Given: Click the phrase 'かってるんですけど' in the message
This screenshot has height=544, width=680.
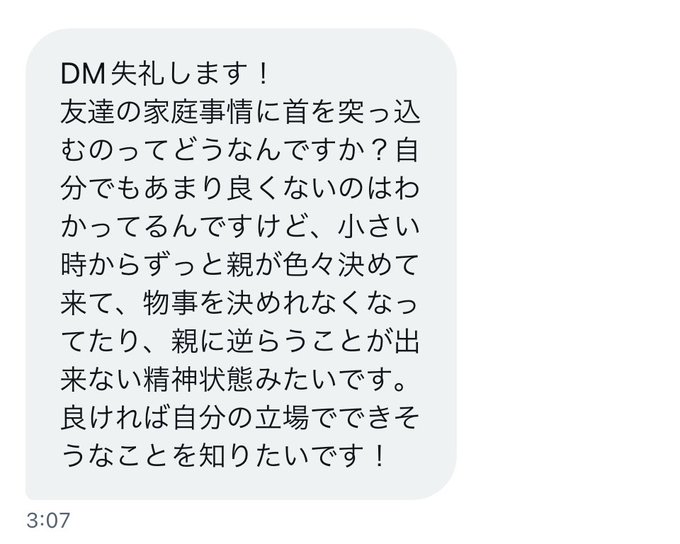Looking at the screenshot, I should 184,227.
